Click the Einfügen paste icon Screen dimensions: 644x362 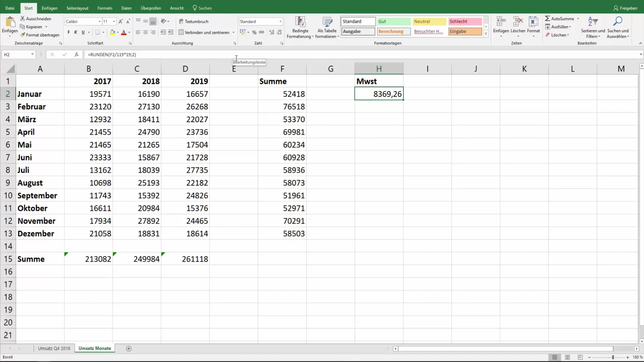pos(10,22)
